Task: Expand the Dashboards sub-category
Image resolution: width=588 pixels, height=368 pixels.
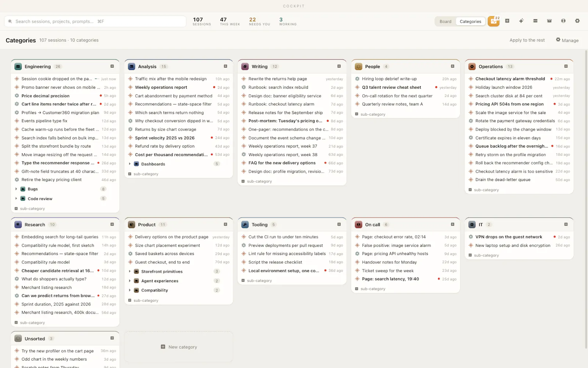Action: click(130, 164)
